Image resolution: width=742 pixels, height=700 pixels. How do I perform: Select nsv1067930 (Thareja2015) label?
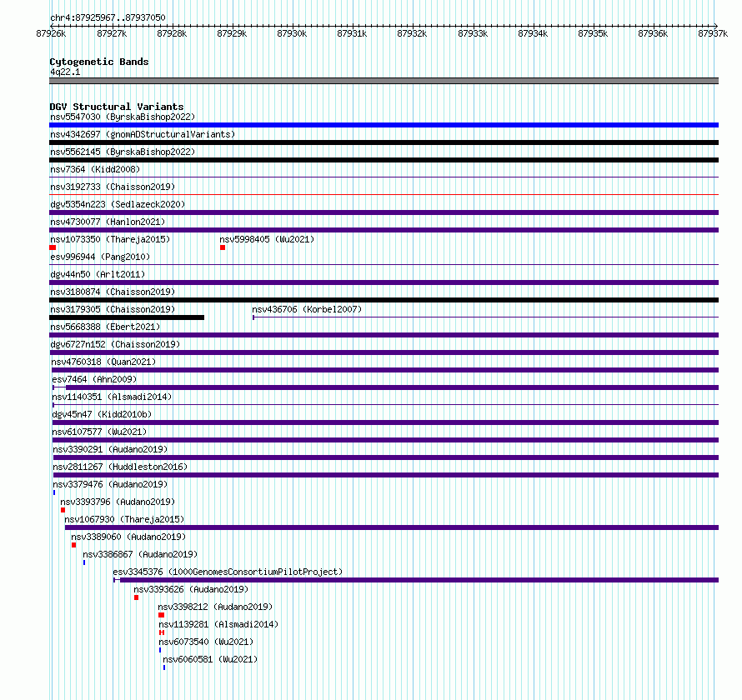pos(124,519)
